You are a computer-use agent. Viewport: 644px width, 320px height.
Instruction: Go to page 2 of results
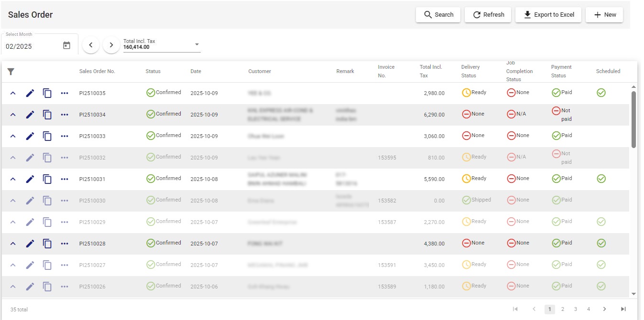click(x=563, y=309)
